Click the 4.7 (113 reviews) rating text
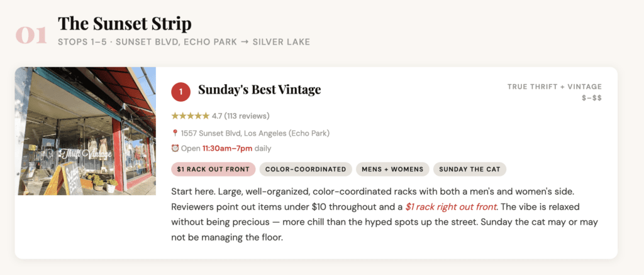 pyautogui.click(x=241, y=116)
